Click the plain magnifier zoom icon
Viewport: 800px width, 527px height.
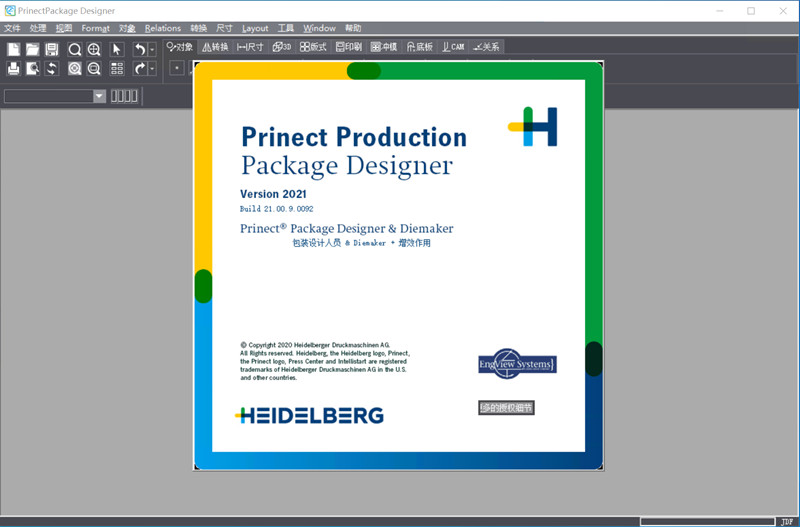[74, 49]
